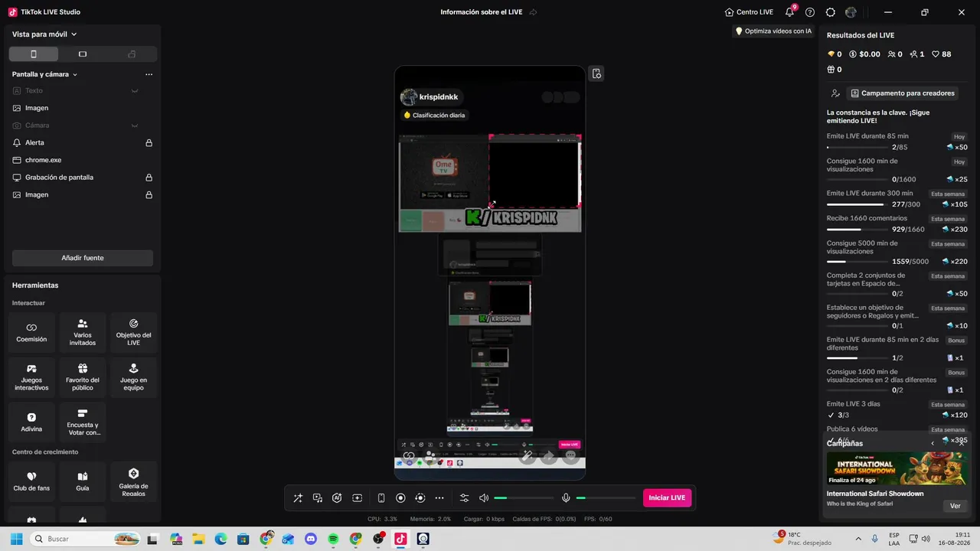Viewport: 980px width, 551px height.
Task: Unlock the Grabación de pantalla source
Action: pyautogui.click(x=149, y=178)
